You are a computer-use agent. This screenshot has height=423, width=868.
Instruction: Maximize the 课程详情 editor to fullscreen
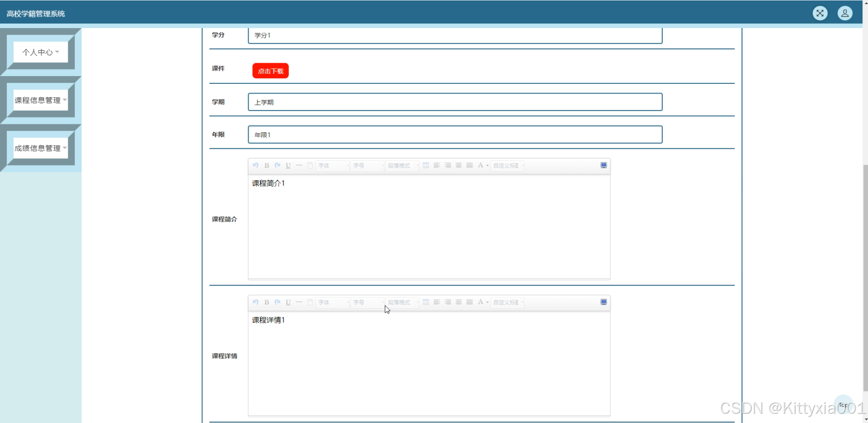pos(604,302)
